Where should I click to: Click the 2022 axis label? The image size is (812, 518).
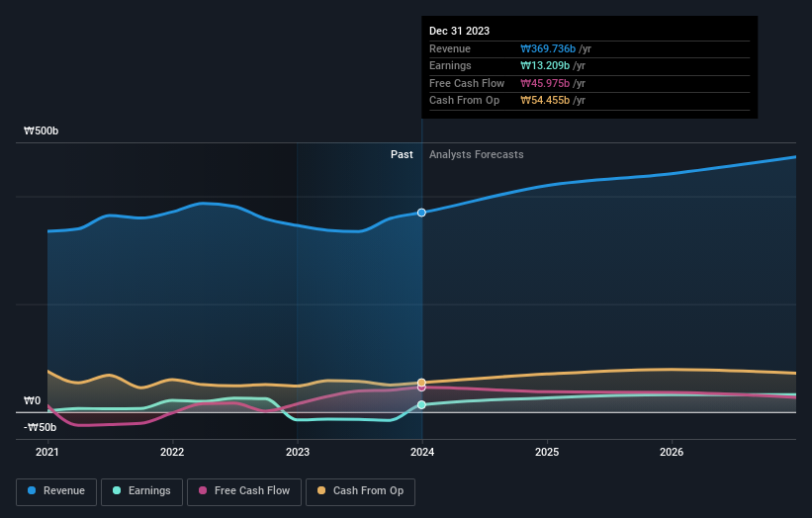(x=172, y=452)
